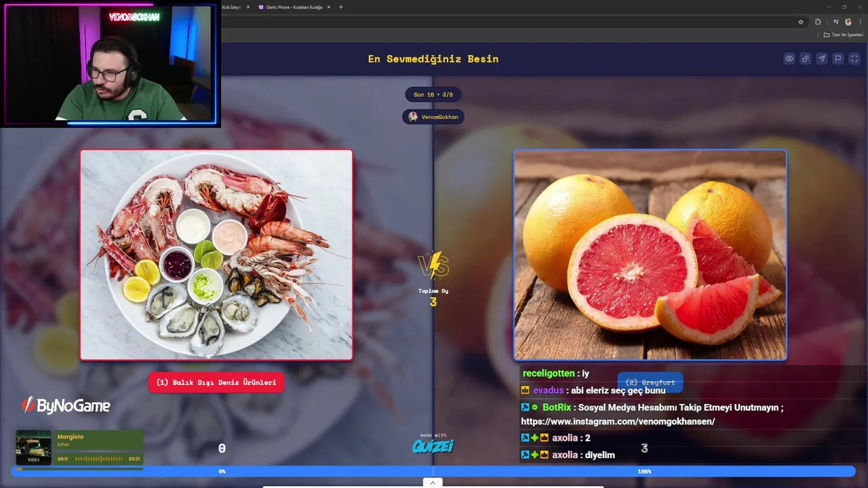Select the grapefruit image

point(650,255)
